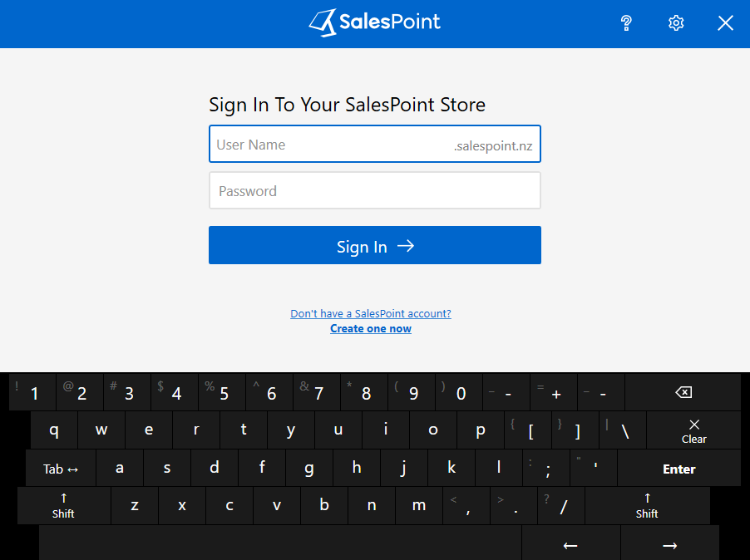Close the SalesPoint window
Screen dimensions: 750x560
tap(725, 23)
